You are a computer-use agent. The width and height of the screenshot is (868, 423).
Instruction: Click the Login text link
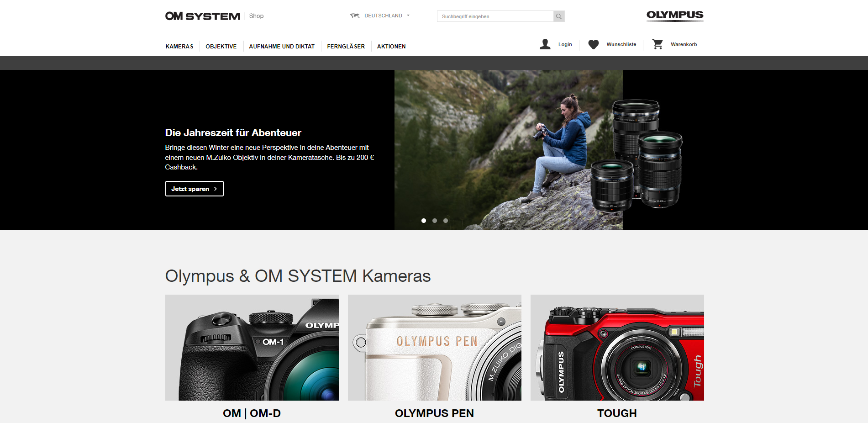pos(565,44)
